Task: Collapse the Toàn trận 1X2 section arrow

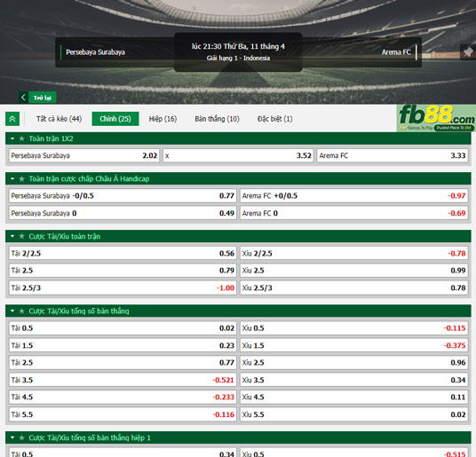Action: [12, 138]
